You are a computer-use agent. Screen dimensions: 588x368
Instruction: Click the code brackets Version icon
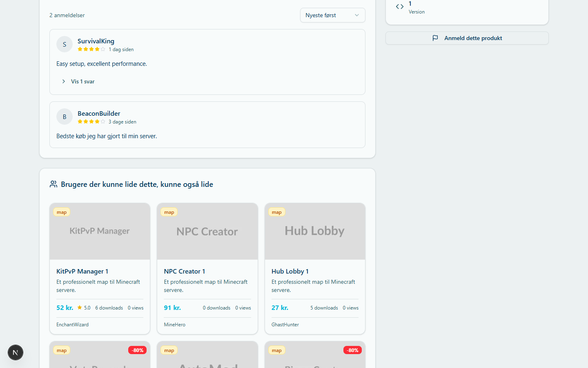coord(400,7)
